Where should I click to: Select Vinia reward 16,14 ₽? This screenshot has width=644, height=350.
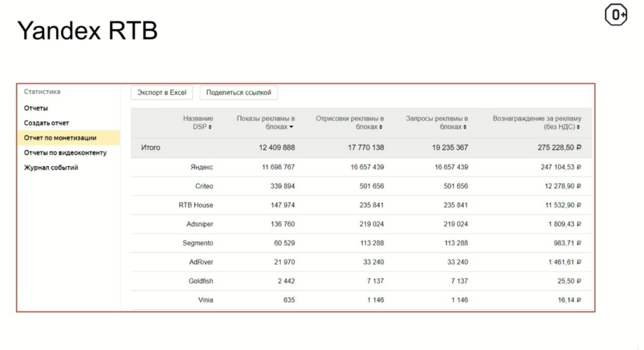570,300
